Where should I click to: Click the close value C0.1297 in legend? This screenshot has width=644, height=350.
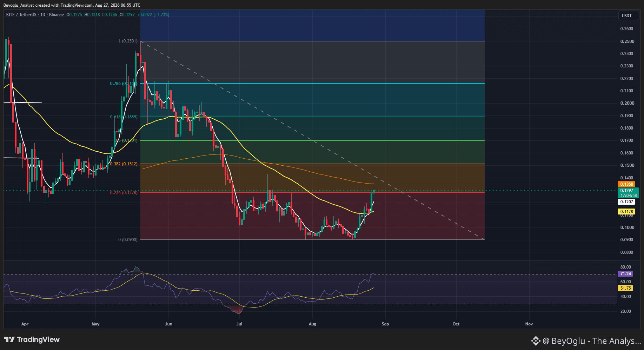(127, 15)
